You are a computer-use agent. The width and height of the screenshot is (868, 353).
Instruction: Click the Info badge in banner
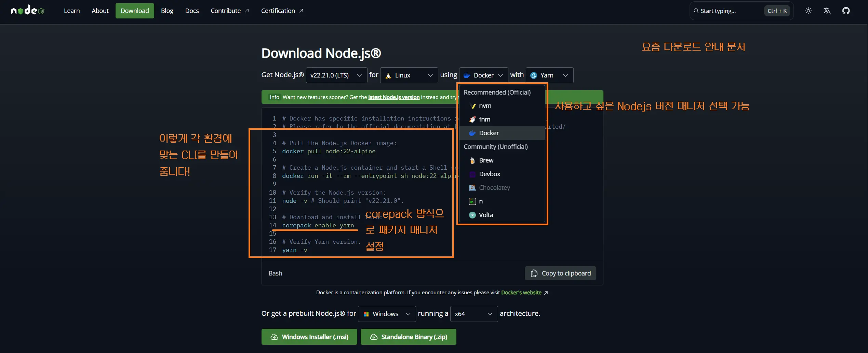274,97
